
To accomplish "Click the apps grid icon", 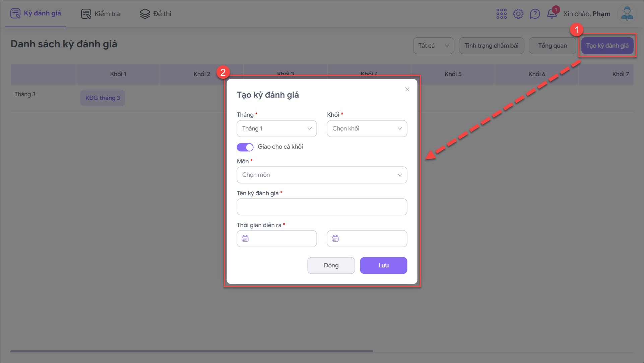I will coord(501,14).
